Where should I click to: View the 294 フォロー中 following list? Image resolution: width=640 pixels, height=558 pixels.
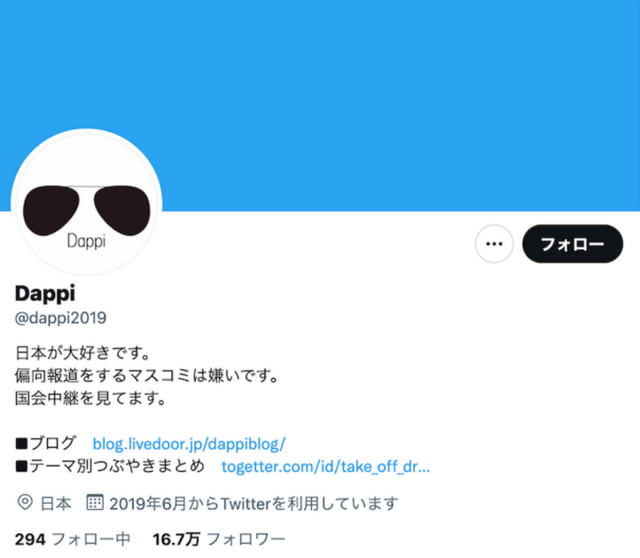(73, 539)
